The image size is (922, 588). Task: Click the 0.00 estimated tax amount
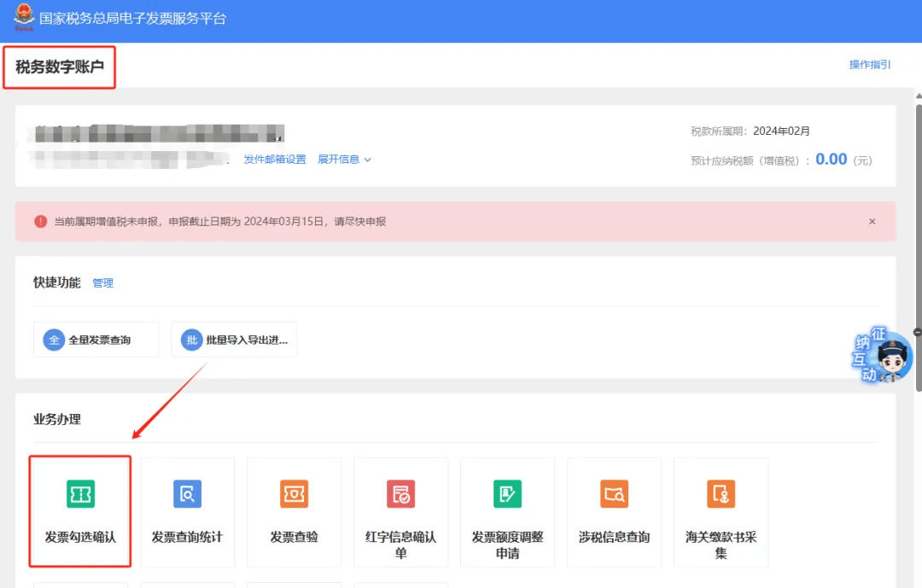tap(831, 160)
